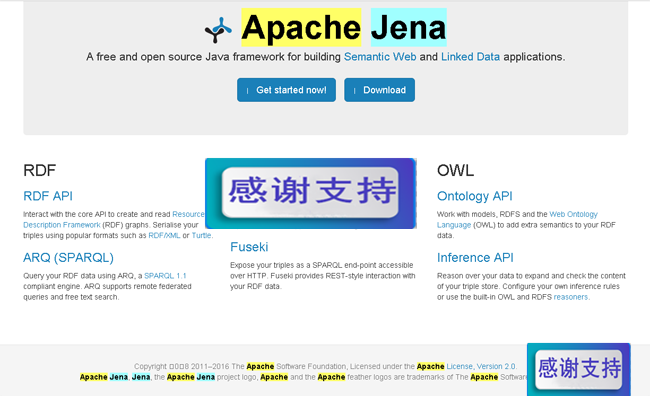650x396 pixels.
Task: Click the Download button arrow icon
Action: (x=354, y=90)
